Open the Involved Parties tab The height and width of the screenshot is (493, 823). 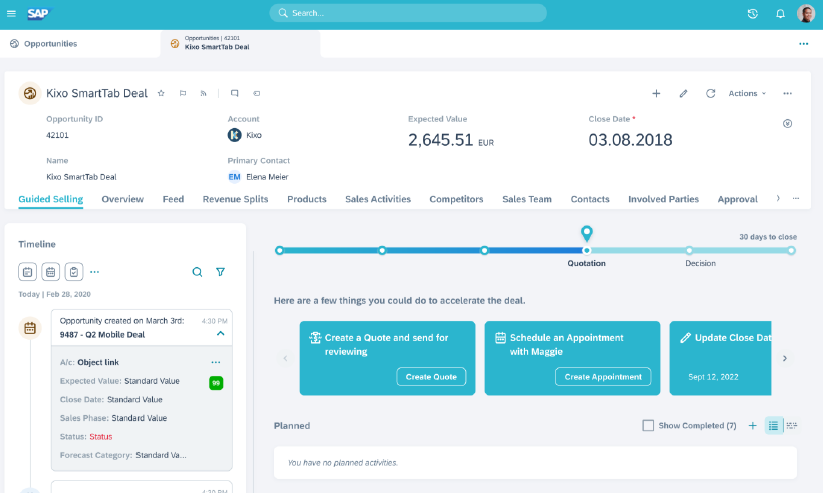tap(663, 199)
